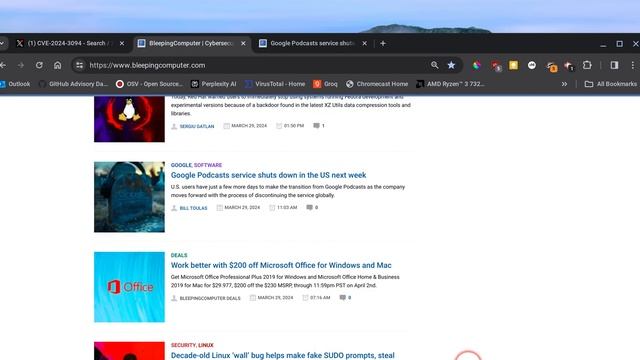Open the Microsoft Office logo thumbnail
This screenshot has height=360, width=640.
click(129, 287)
